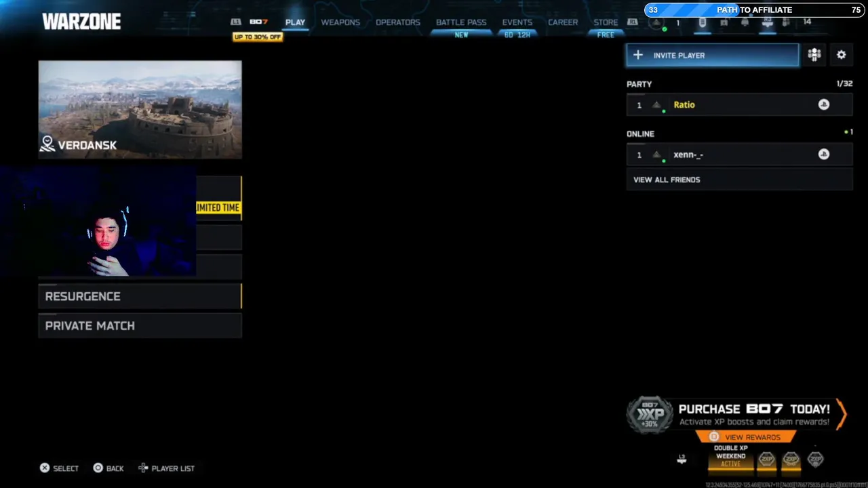868x488 pixels.
Task: Click the PARTY section header
Action: coord(639,84)
